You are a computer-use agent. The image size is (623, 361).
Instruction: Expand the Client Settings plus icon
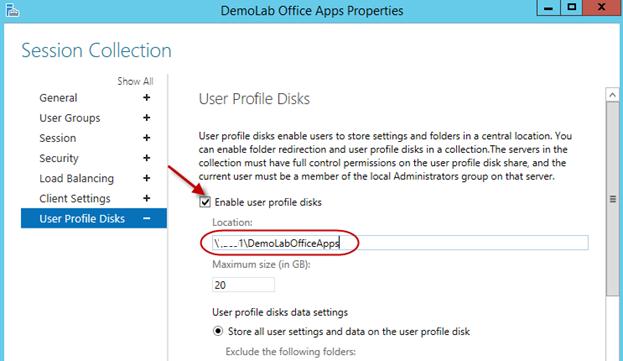[147, 198]
